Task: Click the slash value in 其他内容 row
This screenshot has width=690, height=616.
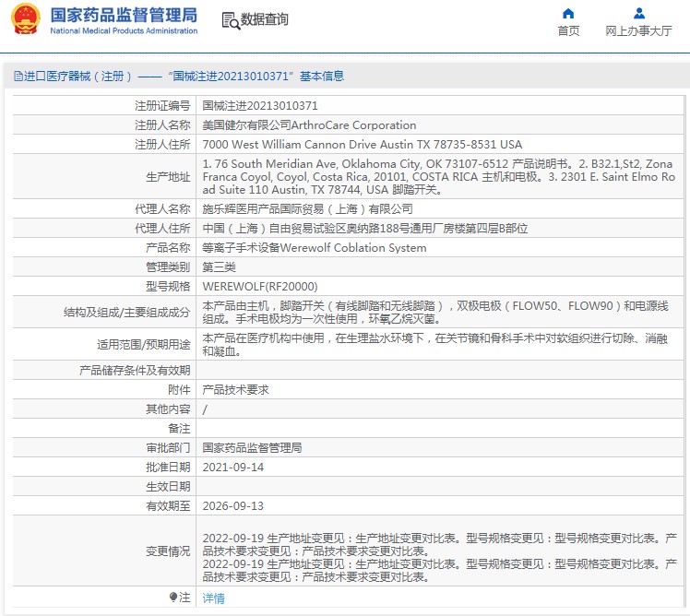Action: (x=205, y=409)
